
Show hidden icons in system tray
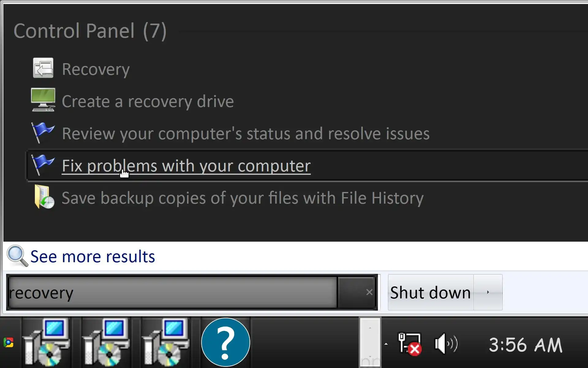pos(386,344)
